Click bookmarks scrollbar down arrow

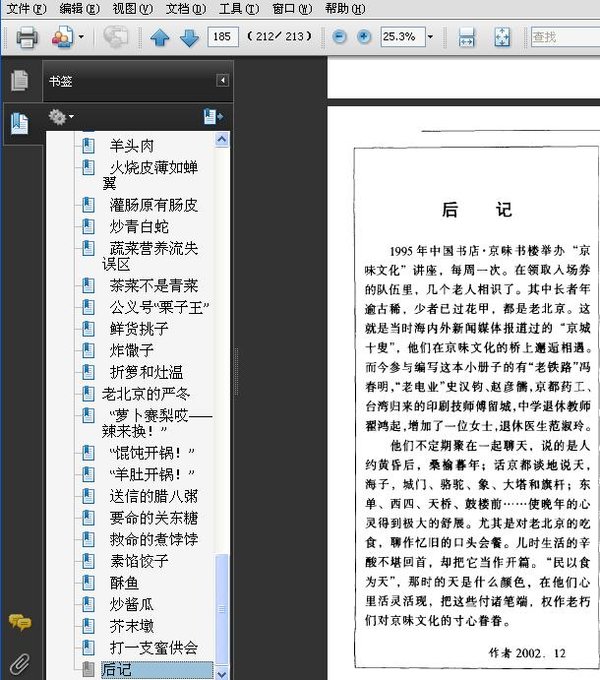222,673
